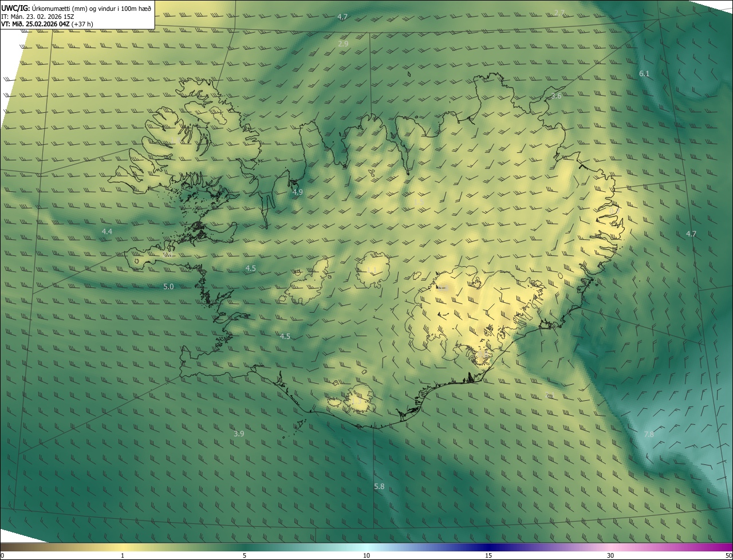Click the 7.8 value in the southeast sea
Screen dimensions: 733x560
click(649, 434)
